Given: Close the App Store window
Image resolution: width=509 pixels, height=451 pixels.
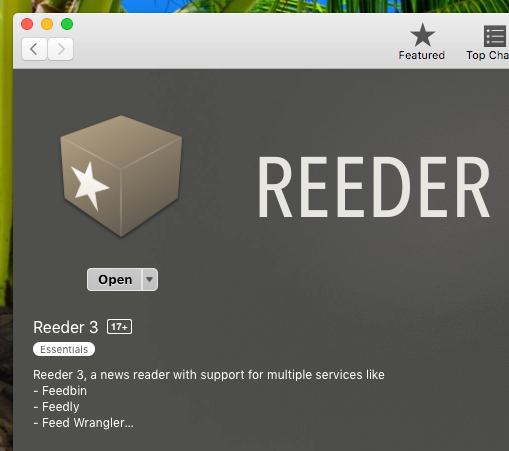Looking at the screenshot, I should [27, 24].
